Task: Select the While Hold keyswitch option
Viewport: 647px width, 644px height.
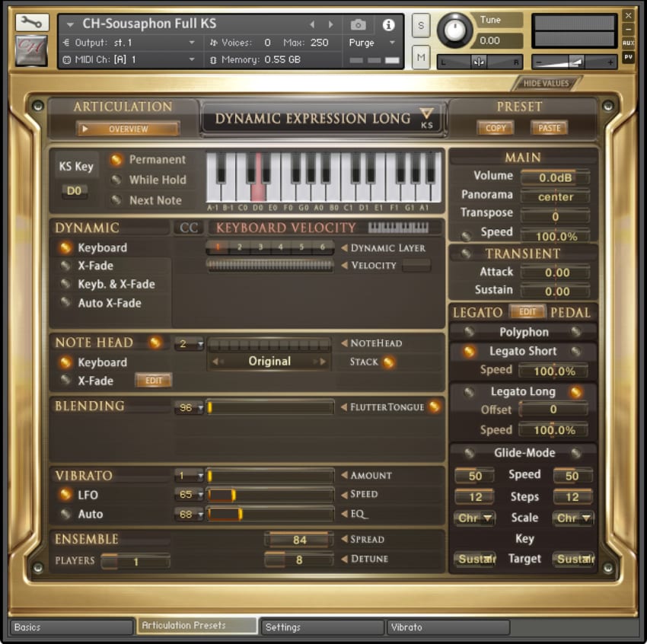Action: 116,180
